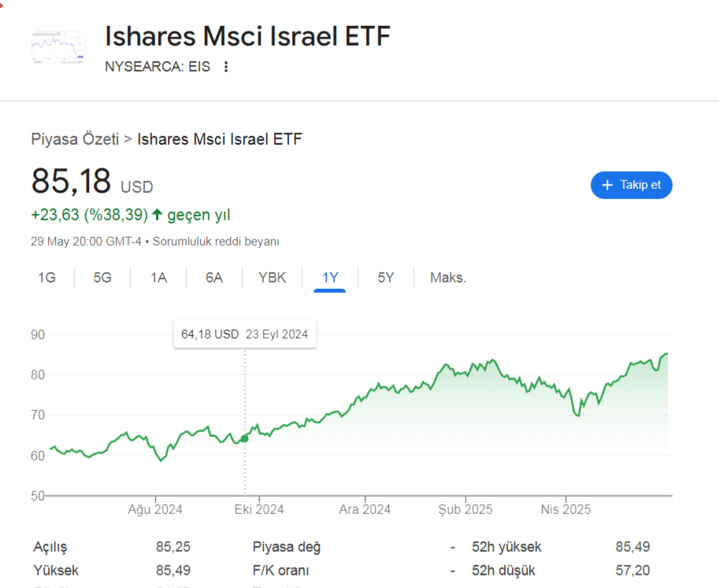Screen dimensions: 719x588
Task: Click the plus icon on Takip et
Action: point(607,185)
